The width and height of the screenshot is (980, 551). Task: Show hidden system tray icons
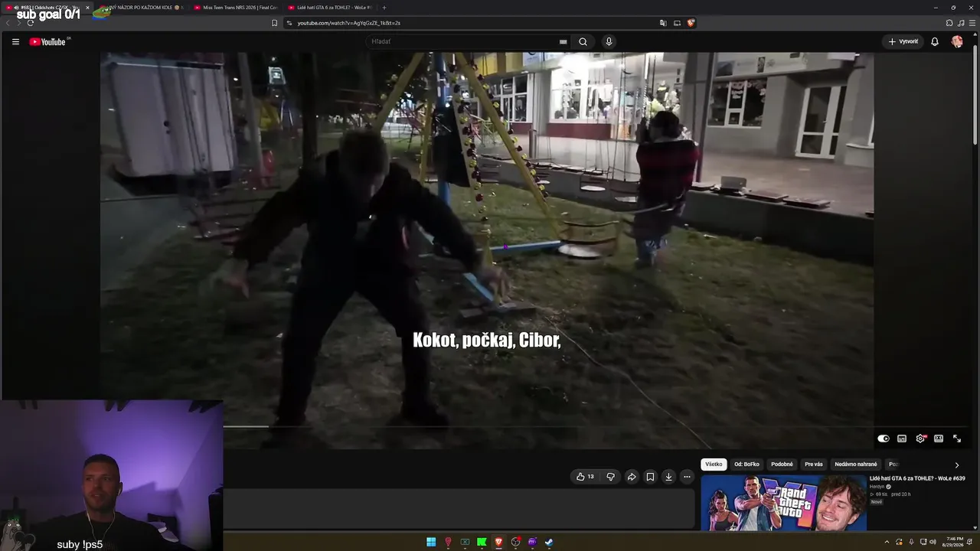(x=887, y=543)
